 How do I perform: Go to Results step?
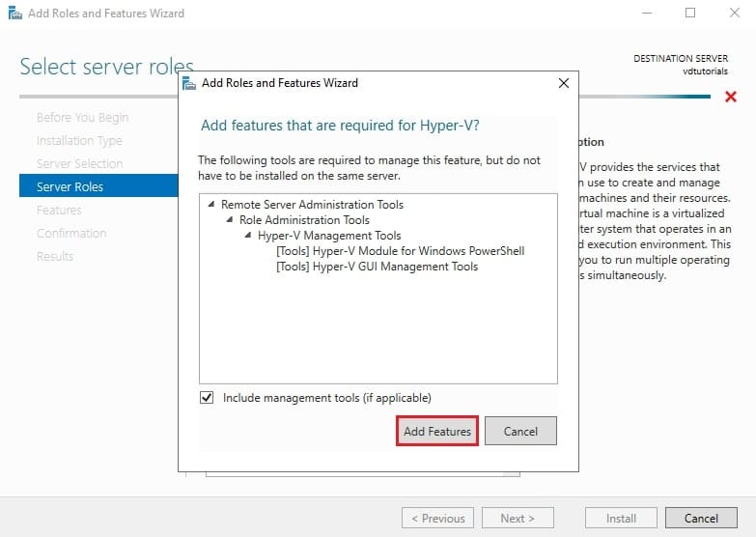[55, 256]
